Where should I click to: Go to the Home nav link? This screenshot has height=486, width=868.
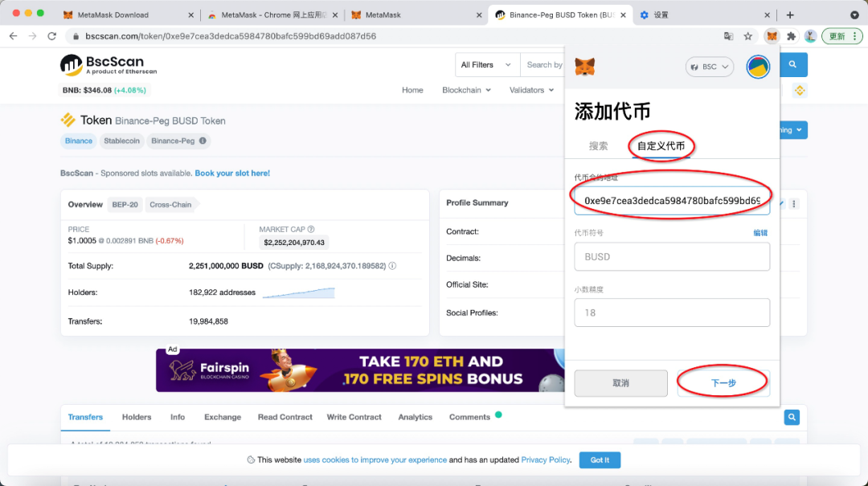pos(412,90)
